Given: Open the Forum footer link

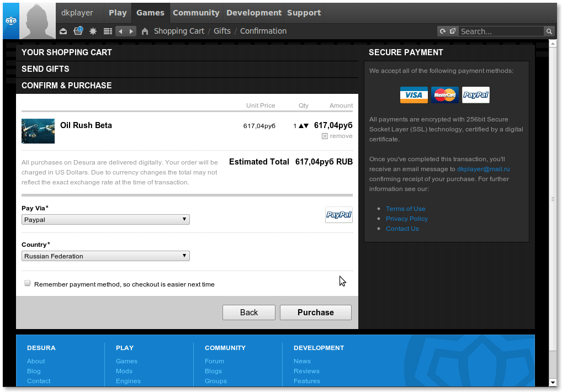Looking at the screenshot, I should [214, 361].
